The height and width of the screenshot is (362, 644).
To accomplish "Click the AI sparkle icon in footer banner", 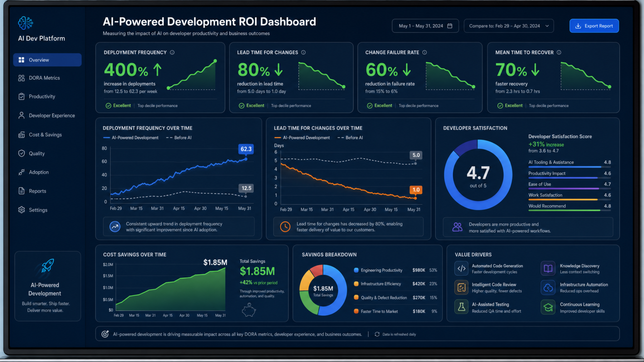I will (105, 334).
